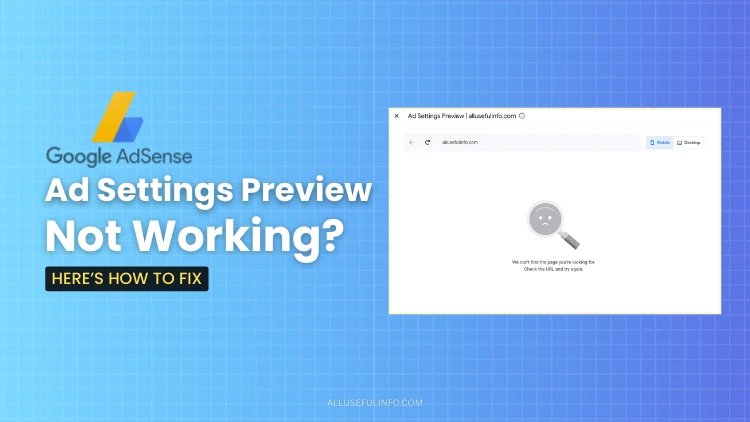The image size is (750, 422).
Task: Click the "Ad Settings Preview" headline
Action: pyautogui.click(x=208, y=190)
